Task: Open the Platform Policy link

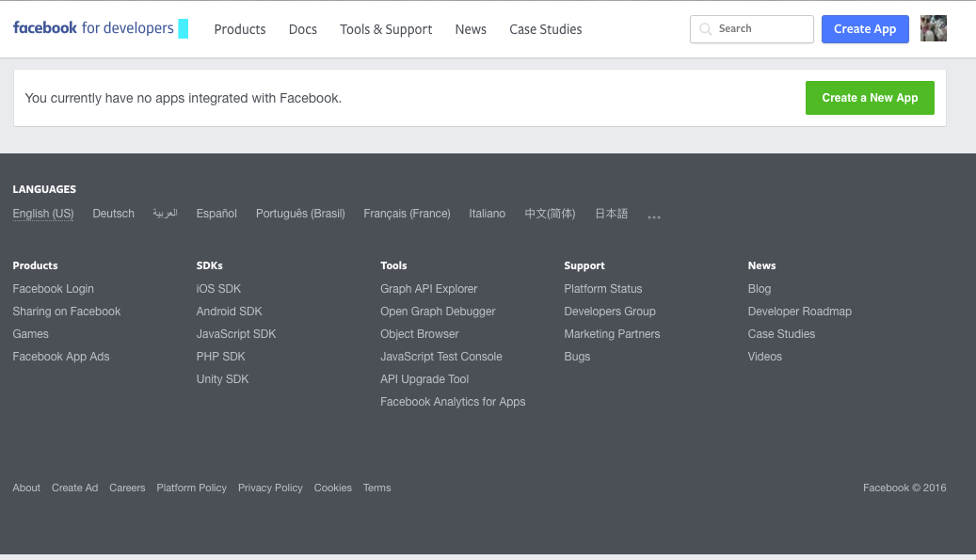Action: tap(192, 488)
